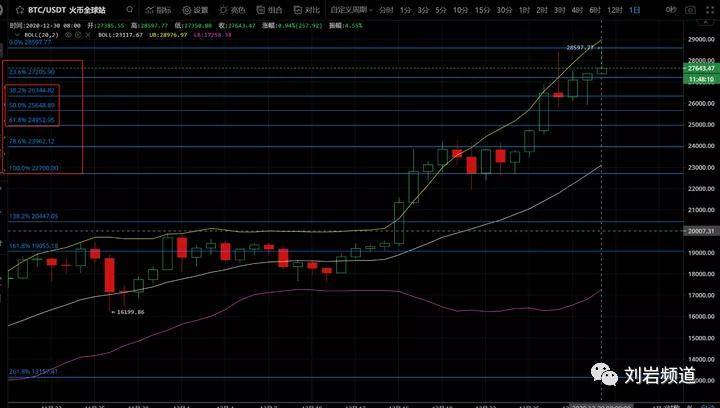
Task: Add BTC/USDT to favorites with star icon
Action: point(20,10)
